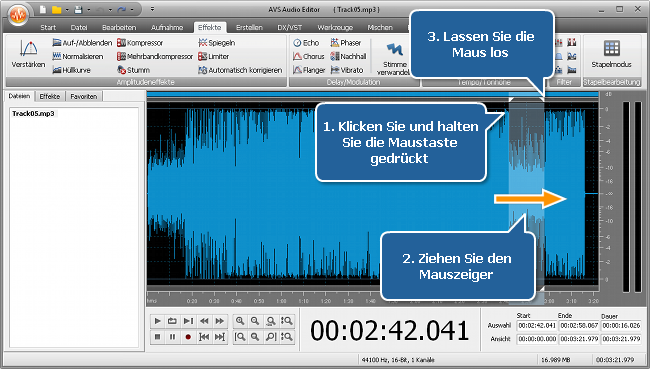Open the Limiter effect
The height and width of the screenshot is (369, 650).
pyautogui.click(x=213, y=56)
